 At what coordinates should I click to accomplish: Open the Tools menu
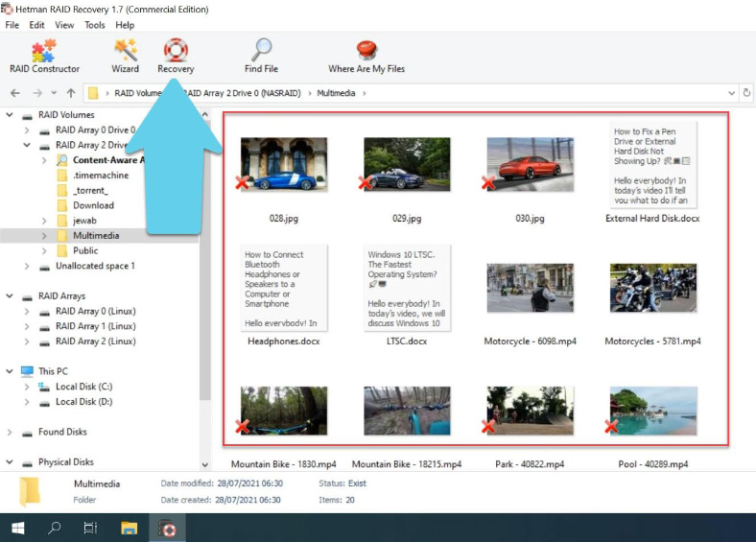[94, 24]
